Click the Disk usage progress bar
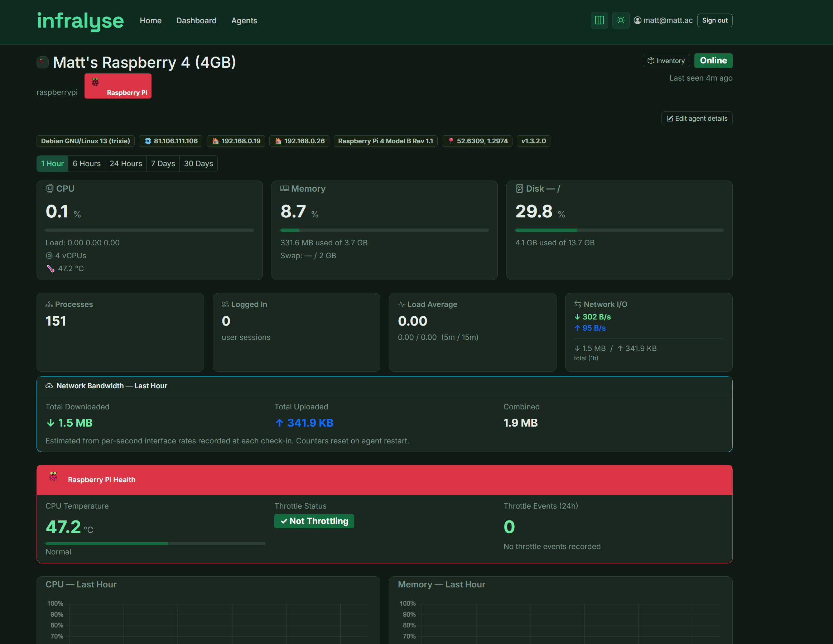 click(620, 230)
